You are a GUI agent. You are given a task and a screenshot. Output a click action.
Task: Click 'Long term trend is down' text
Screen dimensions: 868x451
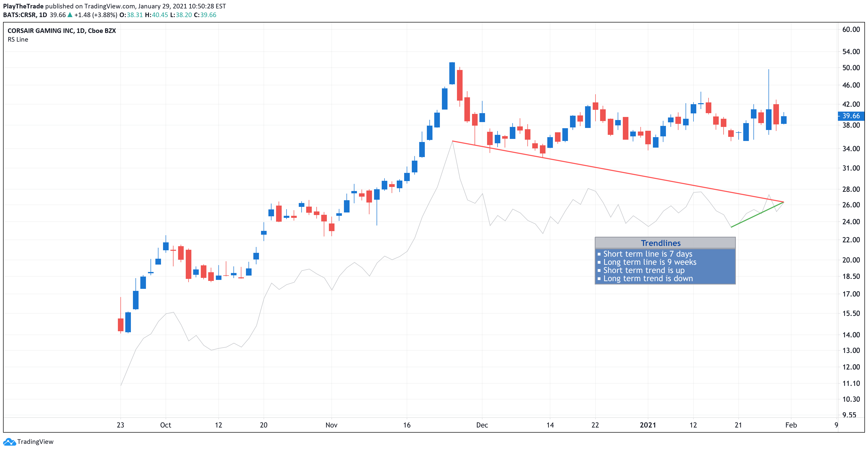(648, 278)
